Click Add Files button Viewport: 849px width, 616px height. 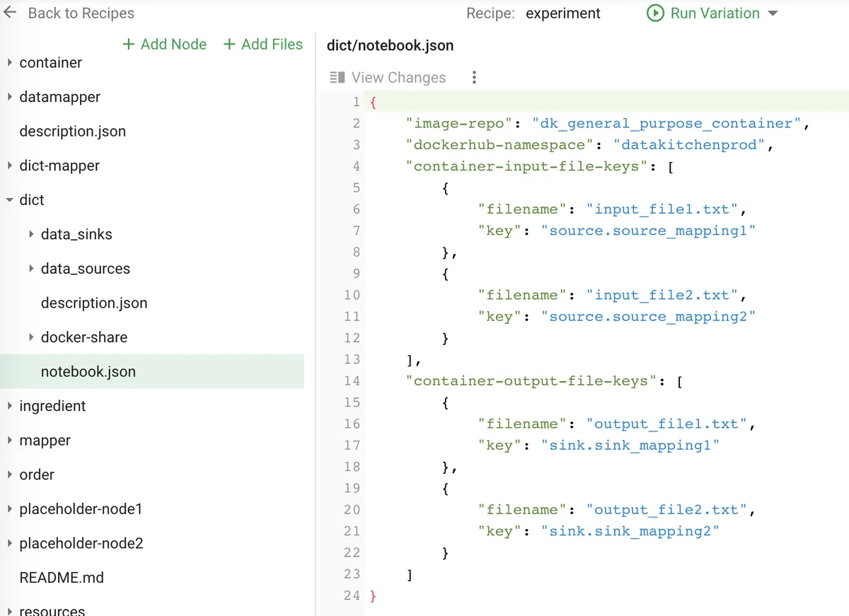(263, 45)
